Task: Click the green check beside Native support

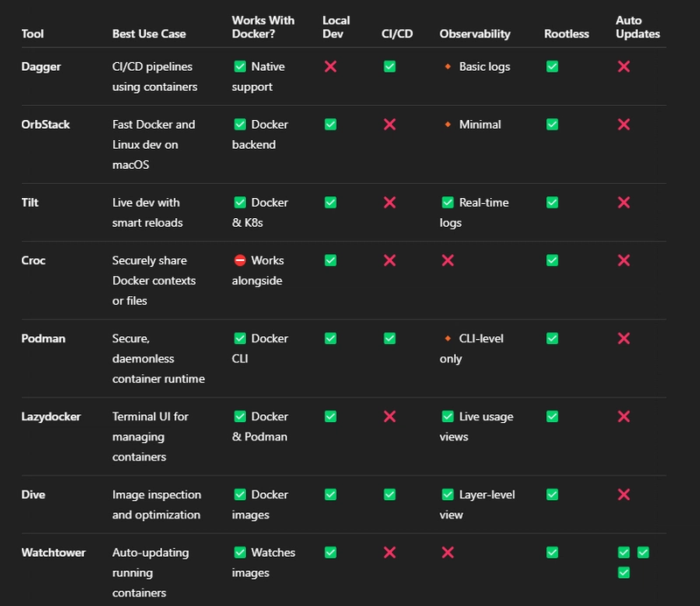Action: (240, 67)
